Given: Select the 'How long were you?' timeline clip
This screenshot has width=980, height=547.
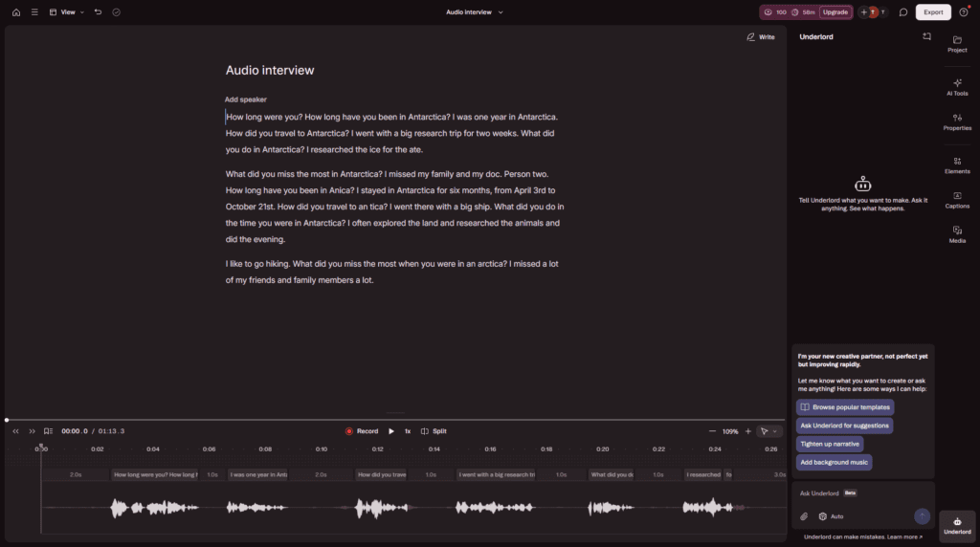Looking at the screenshot, I should coord(155,474).
